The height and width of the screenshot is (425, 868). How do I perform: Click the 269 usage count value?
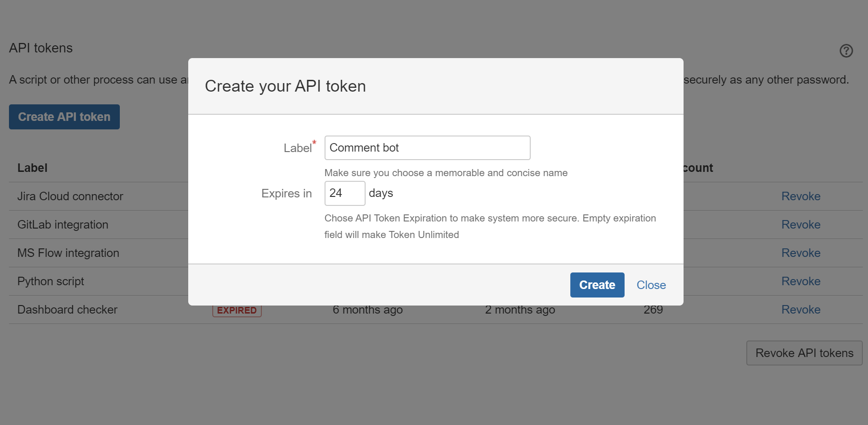coord(653,309)
